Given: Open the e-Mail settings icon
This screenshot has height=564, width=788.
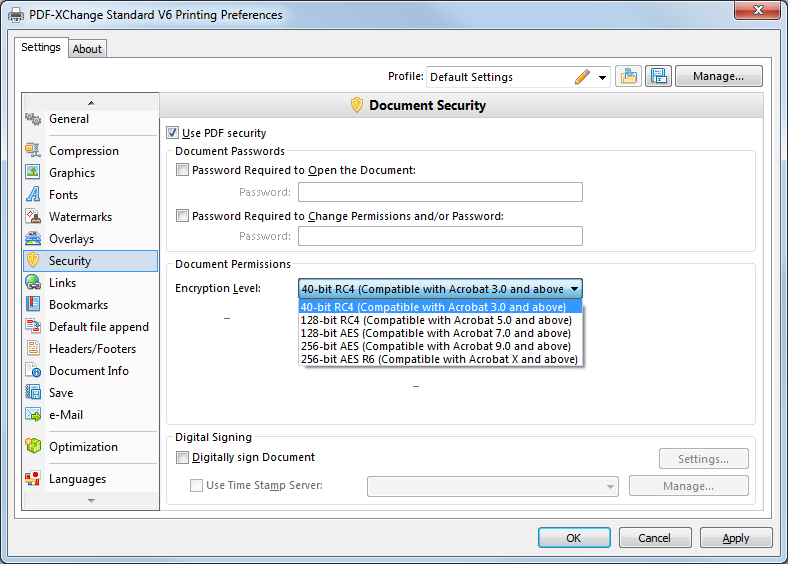Looking at the screenshot, I should pyautogui.click(x=33, y=415).
